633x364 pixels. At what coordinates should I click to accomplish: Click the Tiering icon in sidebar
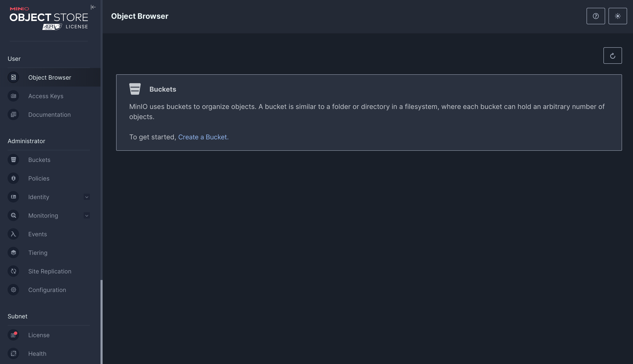13,252
